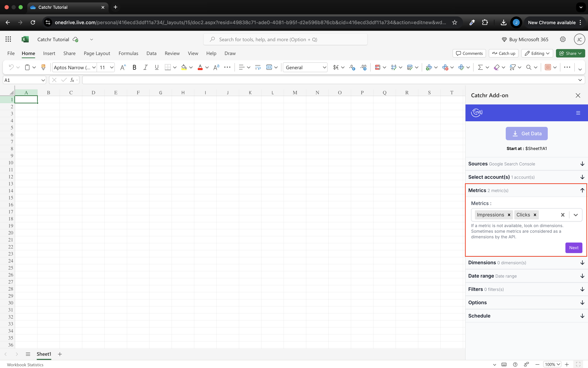
Task: Open the font name dropdown
Action: pyautogui.click(x=94, y=67)
